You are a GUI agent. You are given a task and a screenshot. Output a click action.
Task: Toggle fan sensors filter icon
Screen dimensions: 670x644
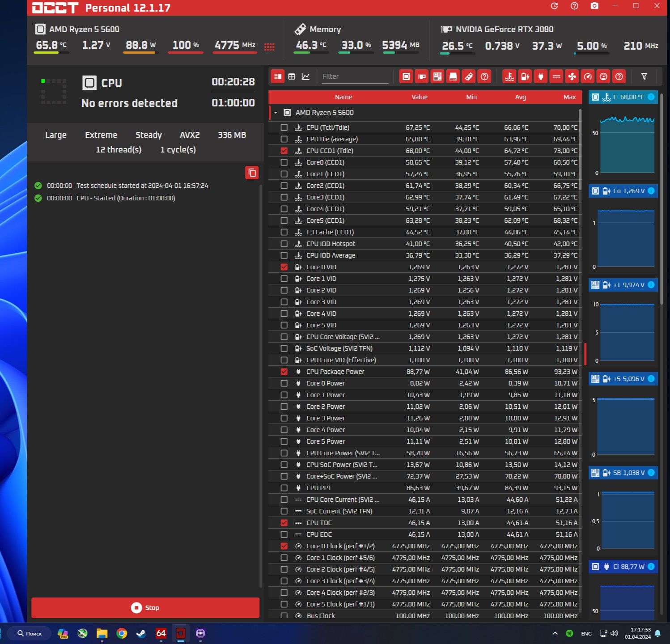(572, 76)
